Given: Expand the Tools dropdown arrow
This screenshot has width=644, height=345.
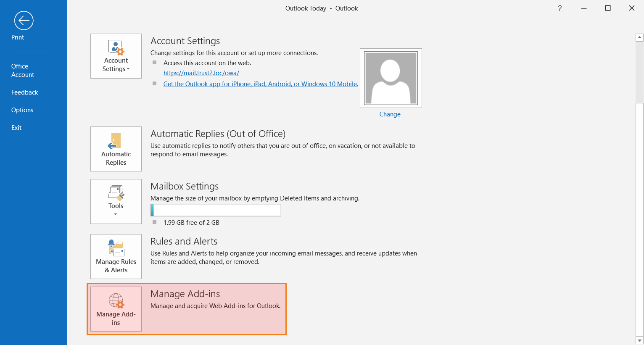Looking at the screenshot, I should point(116,214).
